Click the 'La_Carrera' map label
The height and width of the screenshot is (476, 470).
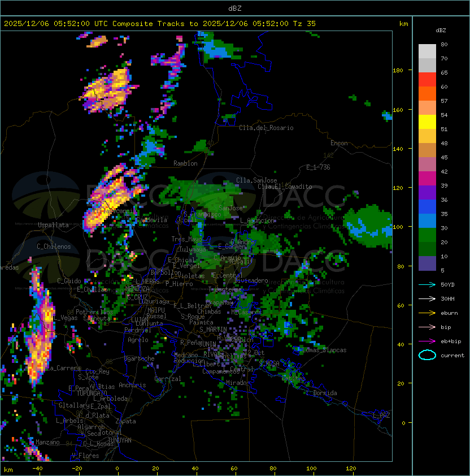click(x=64, y=368)
